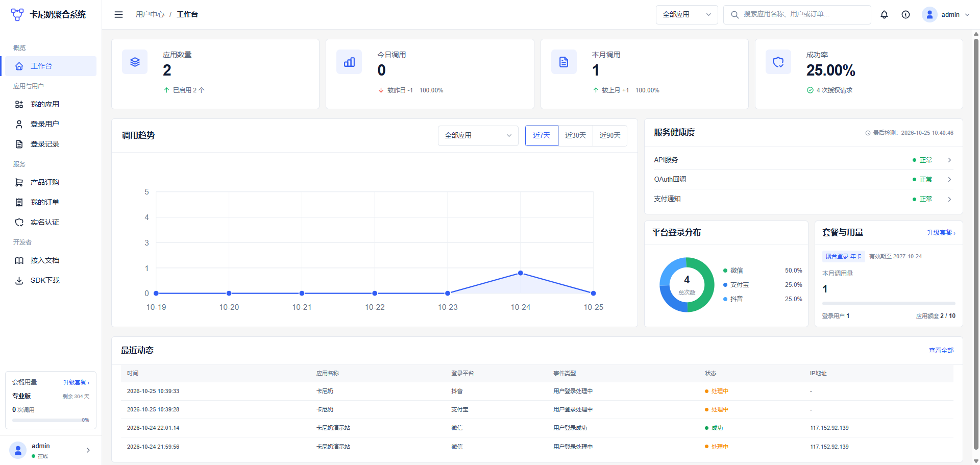
Task: Click 升级套餐 link in 套餐与用量 card
Action: (x=941, y=233)
